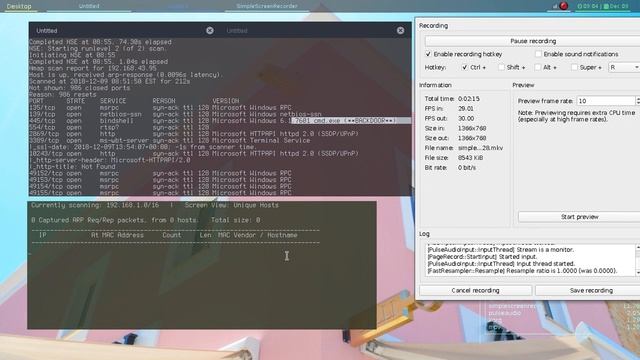Click the Preview frame rate stepper arrows
640x360 pixels.
click(638, 100)
